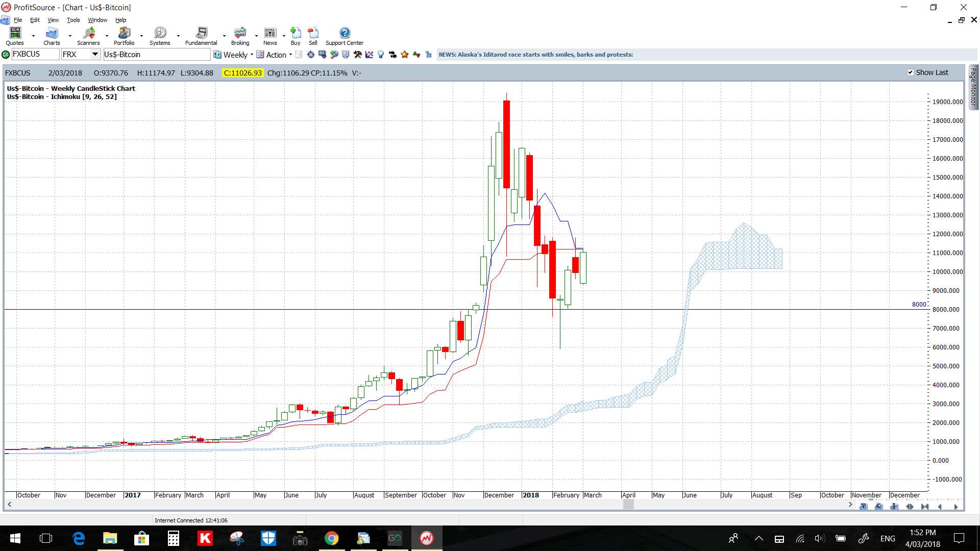Launch the Scanners tool

(88, 36)
